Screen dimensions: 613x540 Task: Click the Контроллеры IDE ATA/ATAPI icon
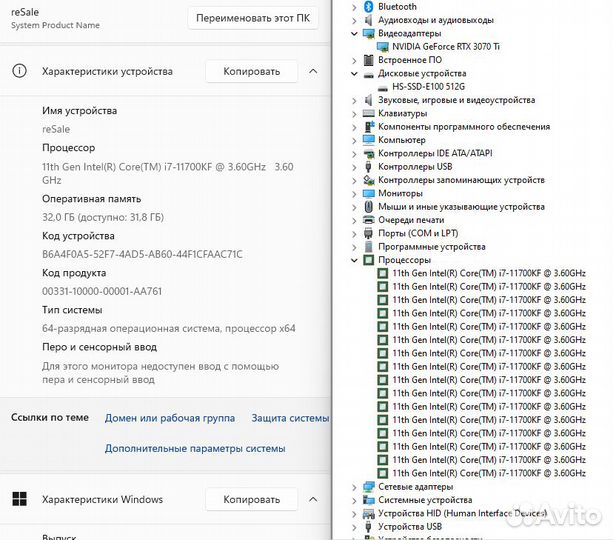pyautogui.click(x=369, y=154)
